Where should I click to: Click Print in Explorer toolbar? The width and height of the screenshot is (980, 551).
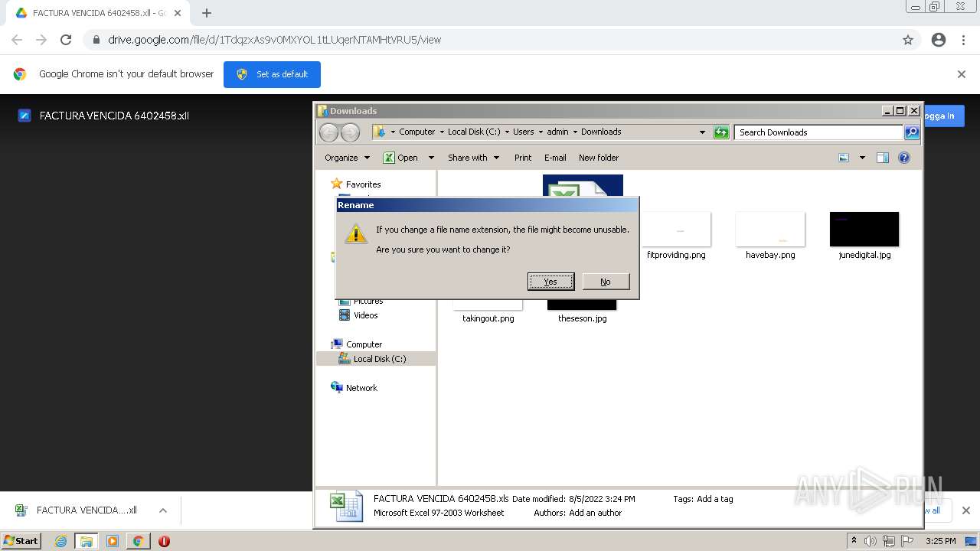tap(523, 158)
